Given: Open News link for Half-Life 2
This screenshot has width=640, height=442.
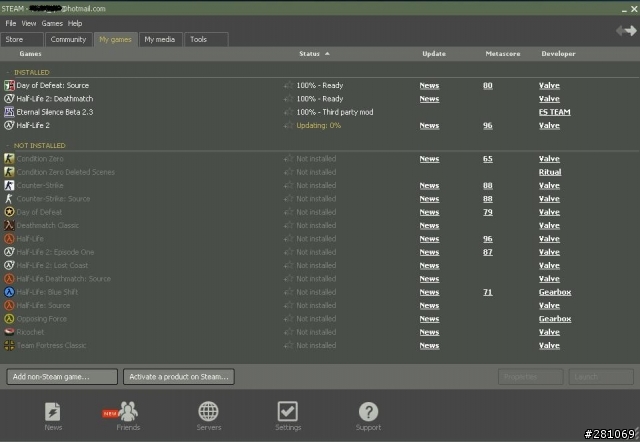Looking at the screenshot, I should [x=429, y=125].
